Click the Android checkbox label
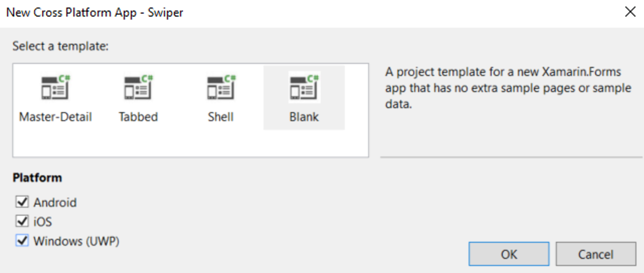Screen dimensions: 644x273 (x=55, y=203)
